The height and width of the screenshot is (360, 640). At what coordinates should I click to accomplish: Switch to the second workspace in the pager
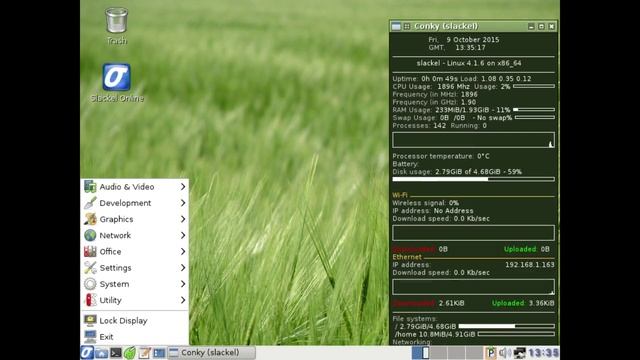pos(438,353)
